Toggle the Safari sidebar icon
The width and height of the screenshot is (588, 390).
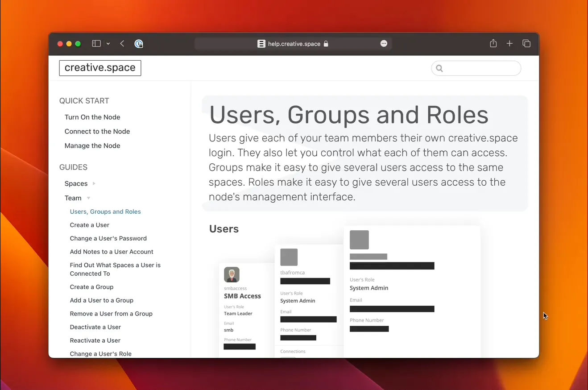click(96, 43)
